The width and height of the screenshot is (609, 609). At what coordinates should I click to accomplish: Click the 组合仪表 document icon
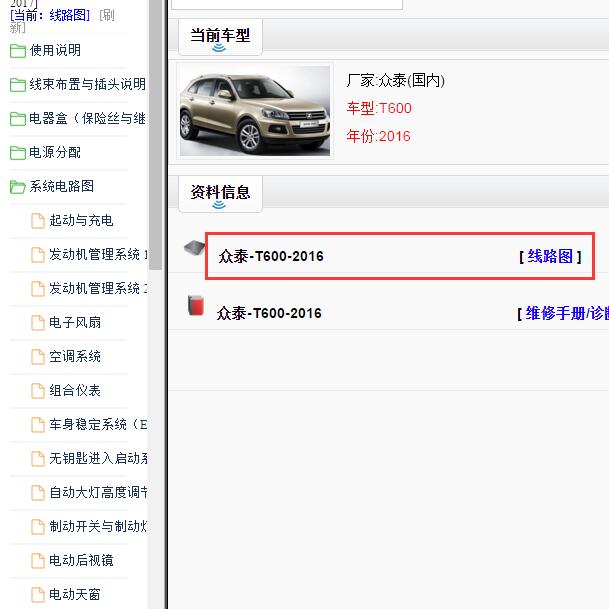click(38, 391)
